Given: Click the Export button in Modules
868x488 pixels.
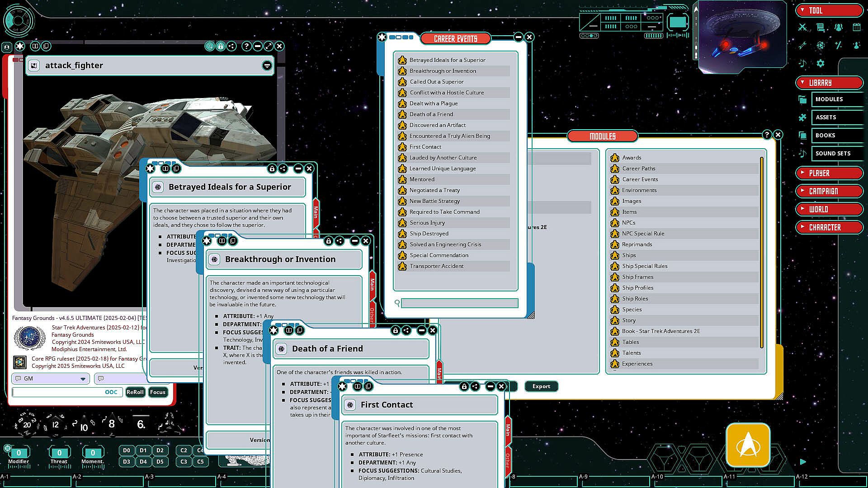Looking at the screenshot, I should click(x=541, y=386).
